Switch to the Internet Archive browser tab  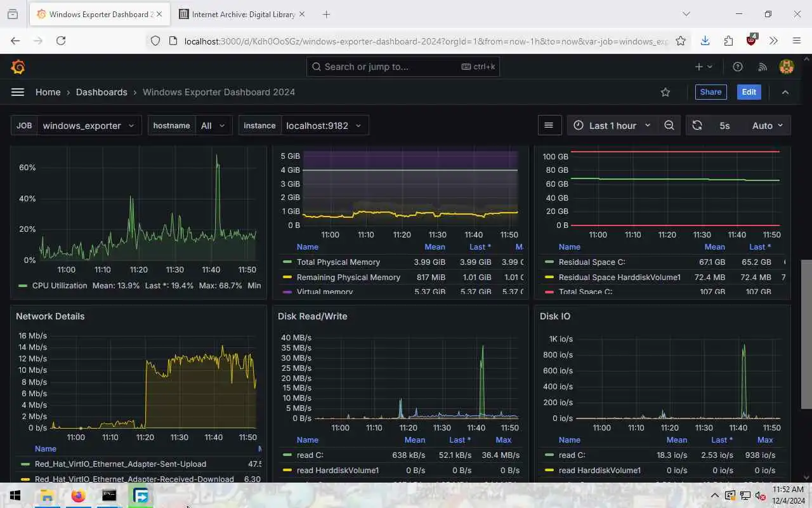tap(241, 14)
